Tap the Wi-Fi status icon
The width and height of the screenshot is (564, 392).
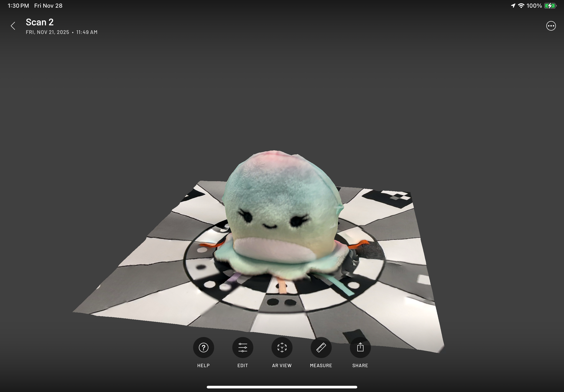pos(521,6)
